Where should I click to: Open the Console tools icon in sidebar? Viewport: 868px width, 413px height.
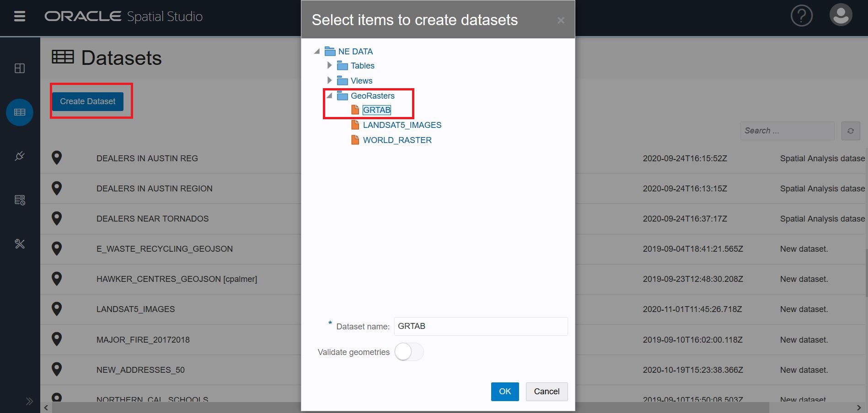point(20,244)
